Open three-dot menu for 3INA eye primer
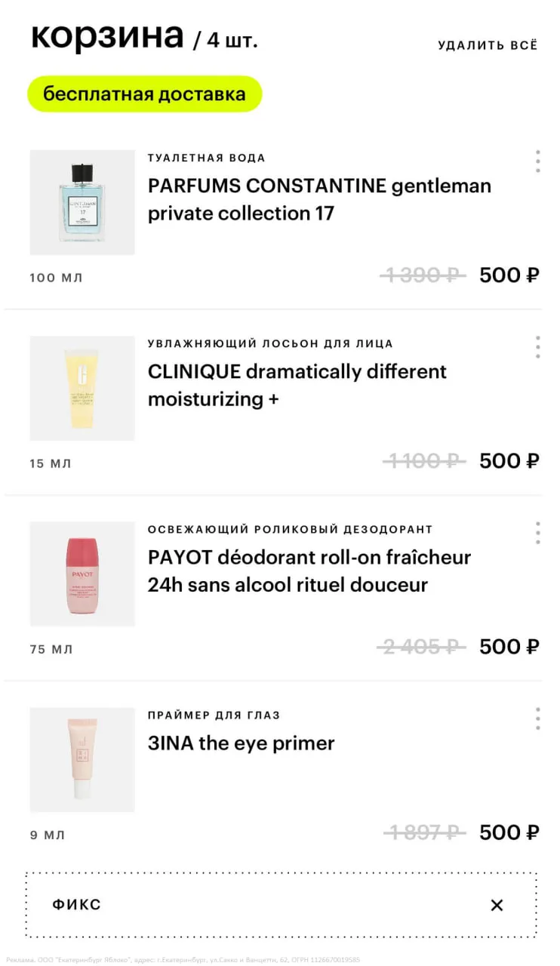Image resolution: width=560 pixels, height=966 pixels. pos(537,718)
